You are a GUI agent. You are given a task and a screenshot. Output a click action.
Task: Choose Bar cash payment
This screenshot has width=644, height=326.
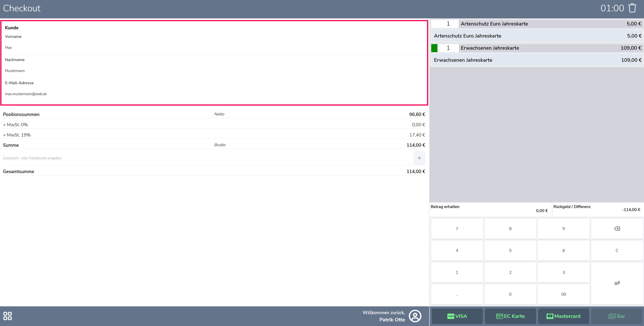coord(616,316)
